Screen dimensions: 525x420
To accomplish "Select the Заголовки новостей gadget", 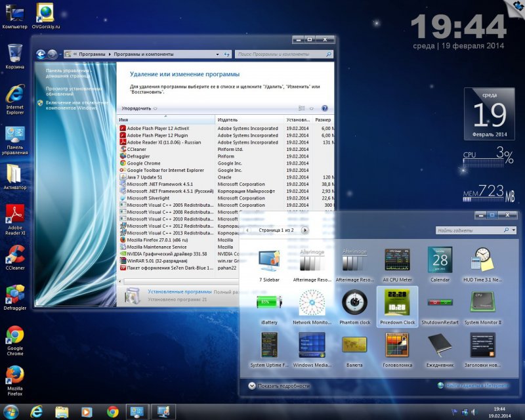I will pyautogui.click(x=482, y=350).
